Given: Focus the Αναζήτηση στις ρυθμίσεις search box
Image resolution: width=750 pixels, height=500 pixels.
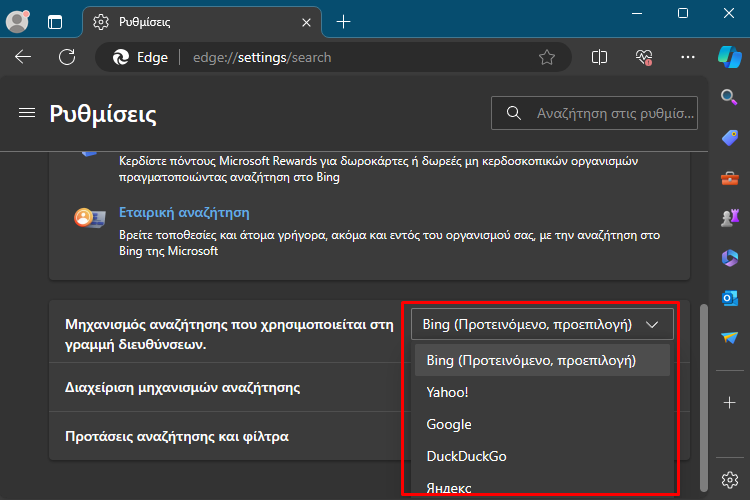Looking at the screenshot, I should [594, 113].
